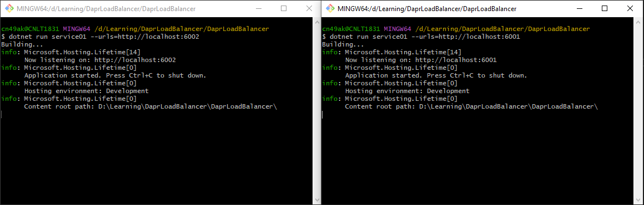Click the Git Bash icon in right window title
This screenshot has width=644, height=205.
point(330,8)
